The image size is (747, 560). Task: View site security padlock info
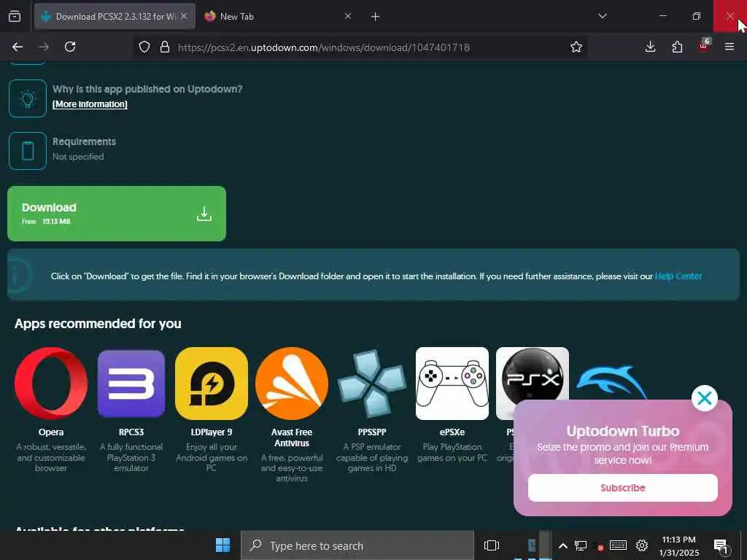[165, 47]
